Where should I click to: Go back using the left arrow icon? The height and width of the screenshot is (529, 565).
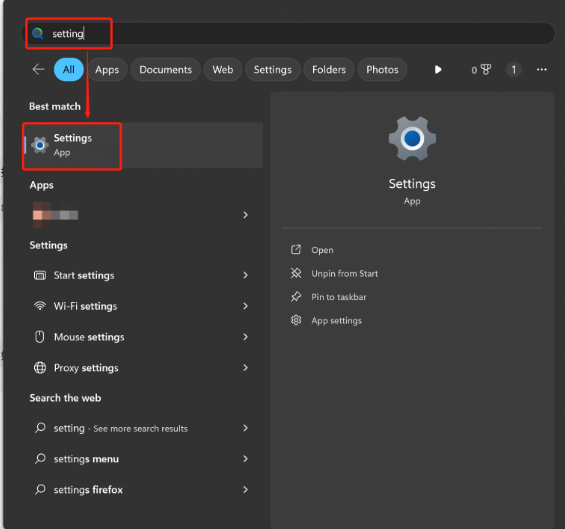(x=38, y=69)
